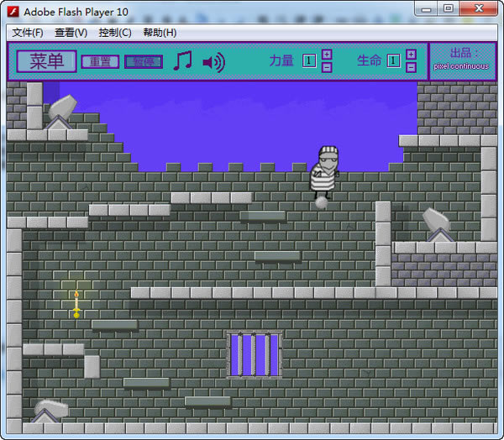Click the striped prisoner character
The height and width of the screenshot is (440, 504).
(325, 172)
